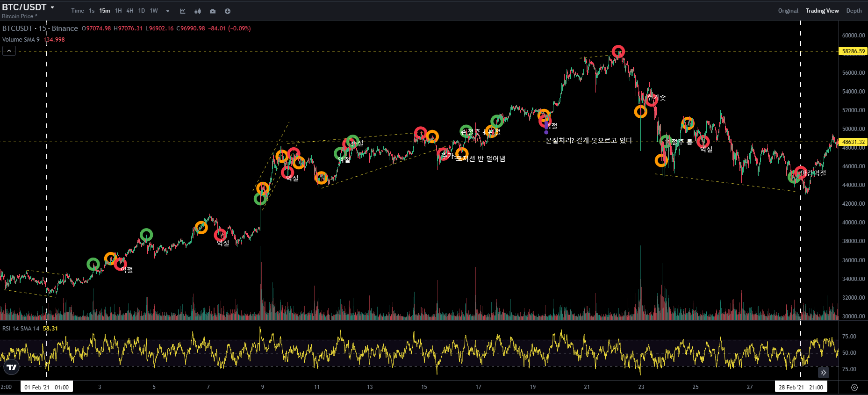Click the 01 Feb '21 01:00 date label
Image resolution: width=868 pixels, height=395 pixels.
click(47, 387)
